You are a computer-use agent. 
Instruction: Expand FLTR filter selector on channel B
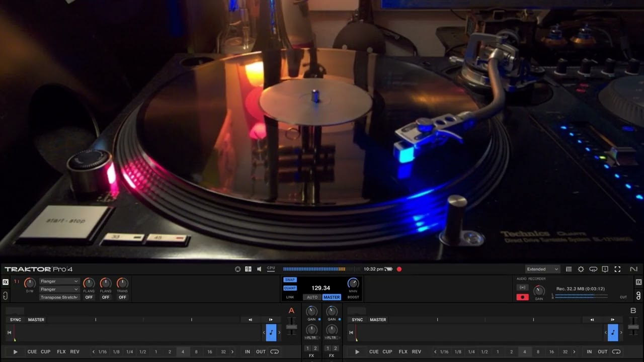pos(332,338)
